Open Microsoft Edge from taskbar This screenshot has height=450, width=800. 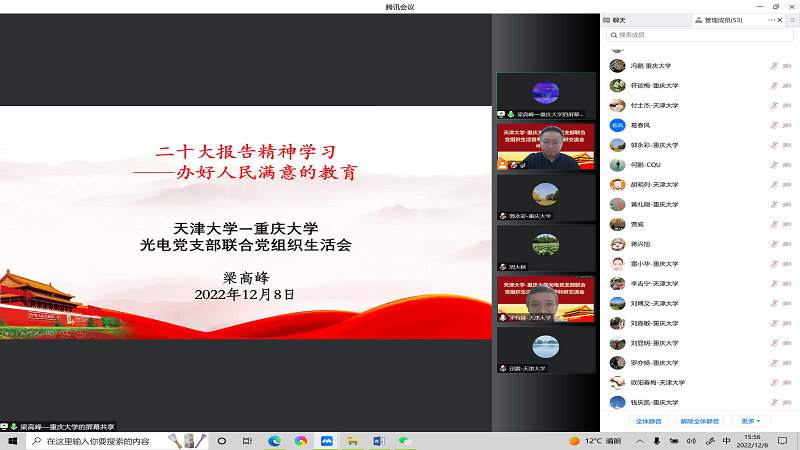click(274, 440)
